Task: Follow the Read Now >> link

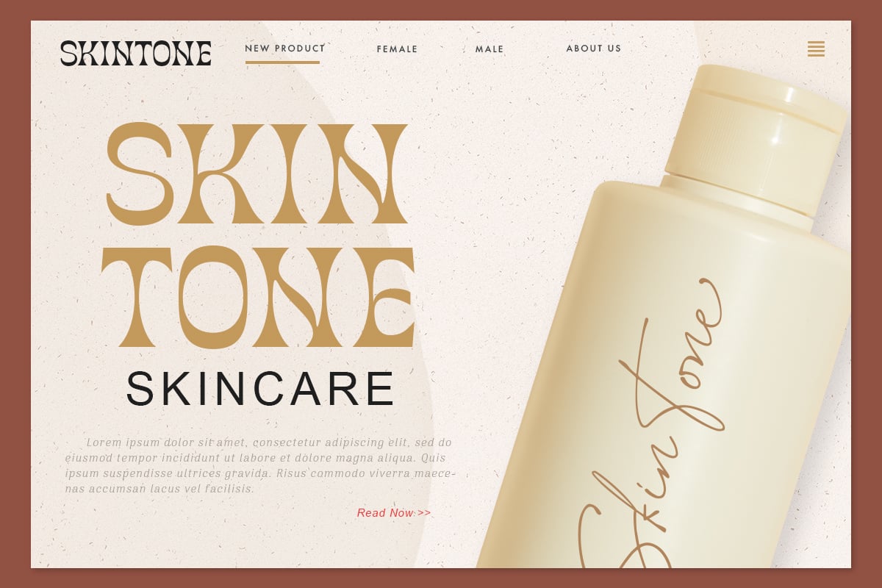Action: point(394,513)
